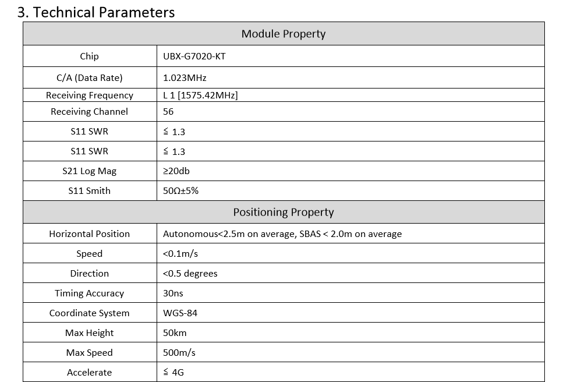Click the 3. Technical Parameters heading

(x=96, y=12)
